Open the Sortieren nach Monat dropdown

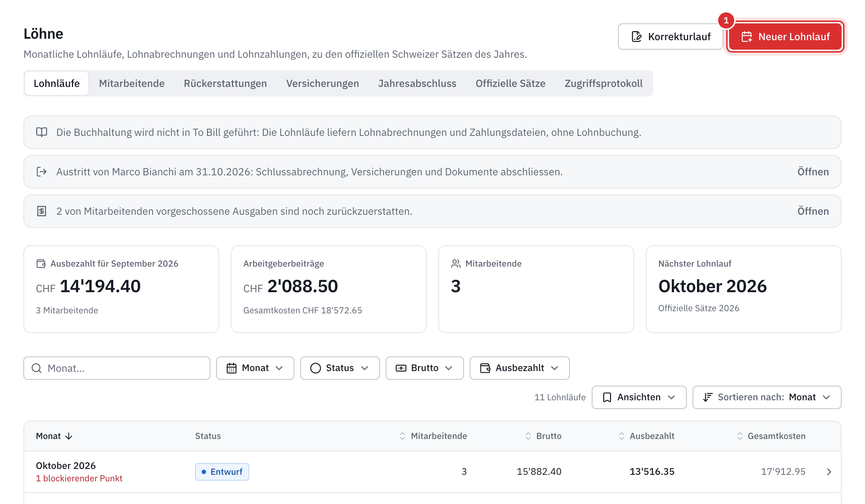click(x=767, y=397)
